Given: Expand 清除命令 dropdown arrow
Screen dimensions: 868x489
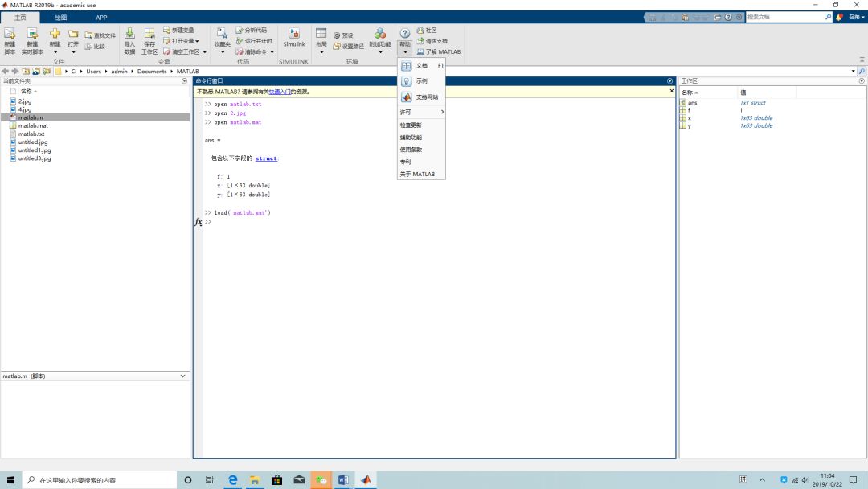Looking at the screenshot, I should (x=272, y=52).
